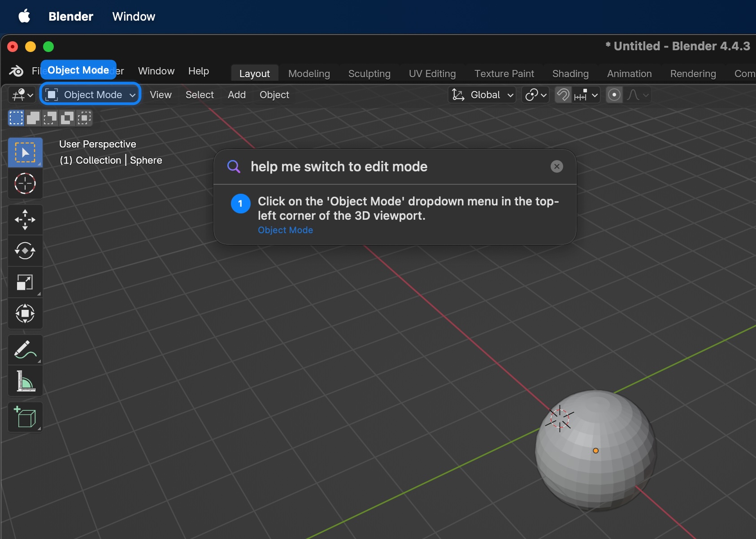This screenshot has width=756, height=539.
Task: Set selection mode to intersect
Action: 84,118
